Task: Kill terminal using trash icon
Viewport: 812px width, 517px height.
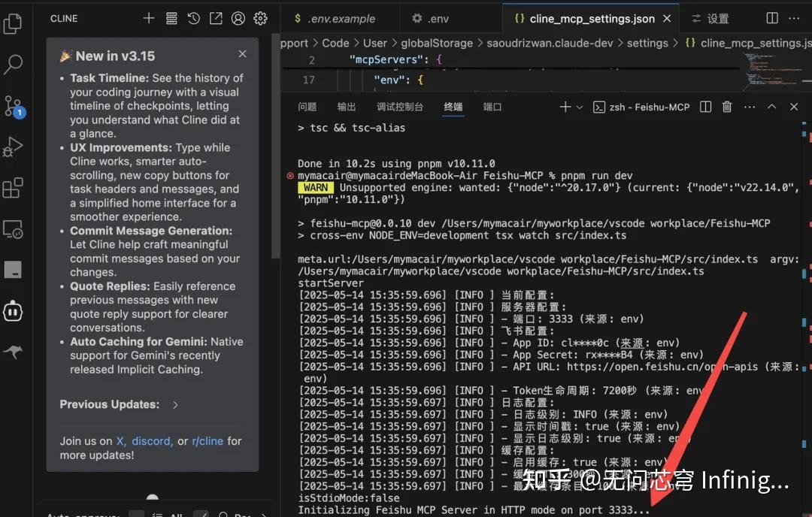Action: 726,107
